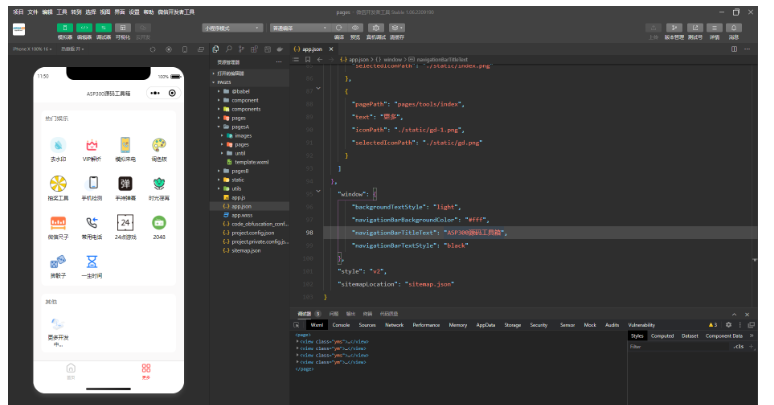This screenshot has height=405, width=774.
Task: Tap the 2048 game icon in simulator
Action: pyautogui.click(x=158, y=222)
